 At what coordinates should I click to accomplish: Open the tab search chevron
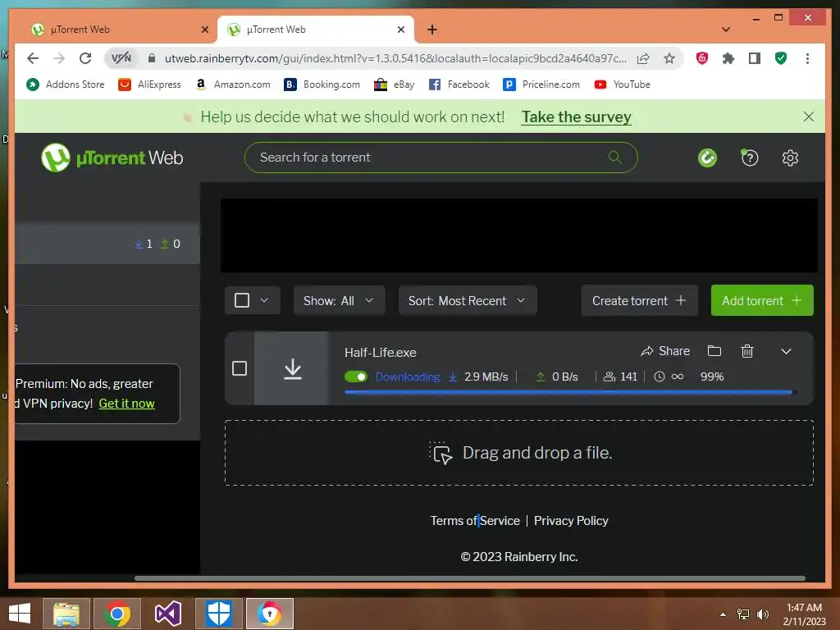click(x=725, y=30)
